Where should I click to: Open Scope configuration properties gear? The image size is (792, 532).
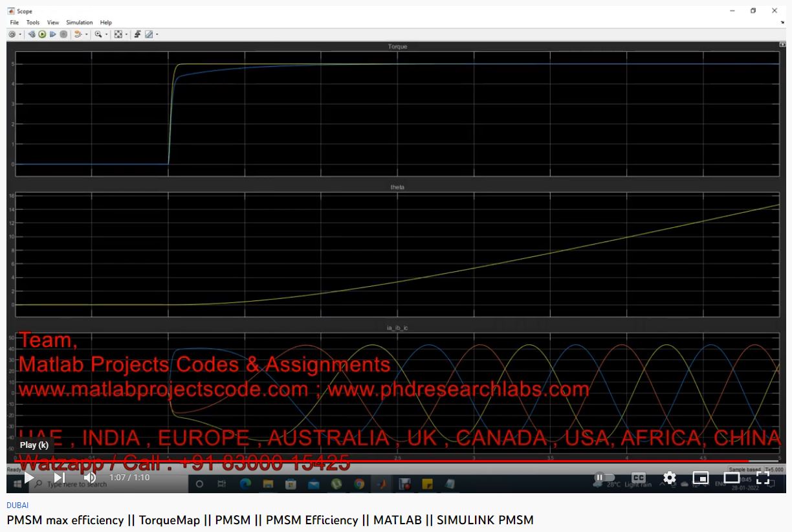[12, 34]
